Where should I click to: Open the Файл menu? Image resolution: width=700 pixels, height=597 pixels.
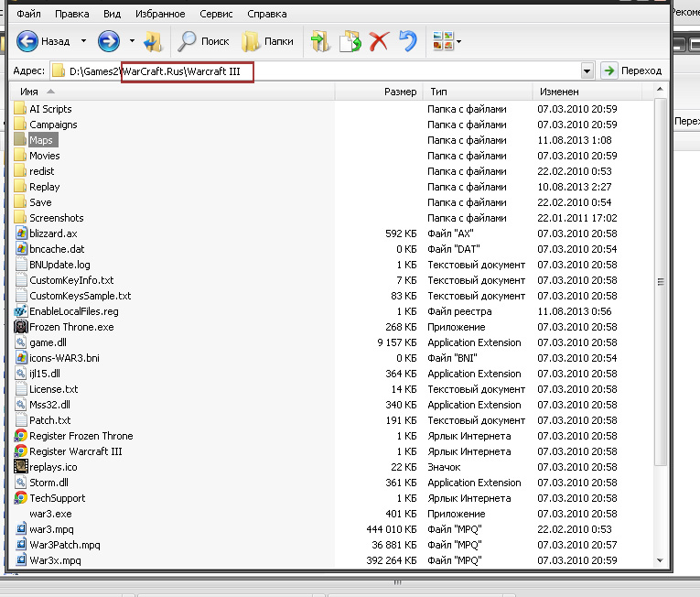28,14
